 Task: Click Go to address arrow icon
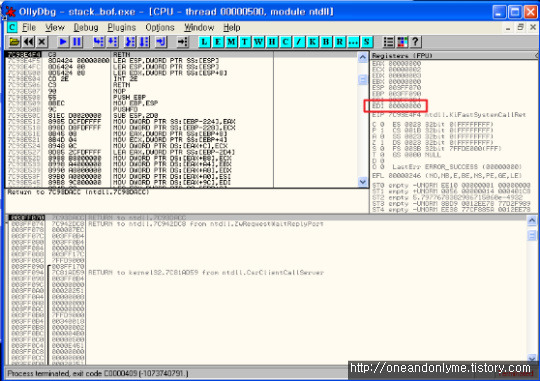pyautogui.click(x=183, y=42)
